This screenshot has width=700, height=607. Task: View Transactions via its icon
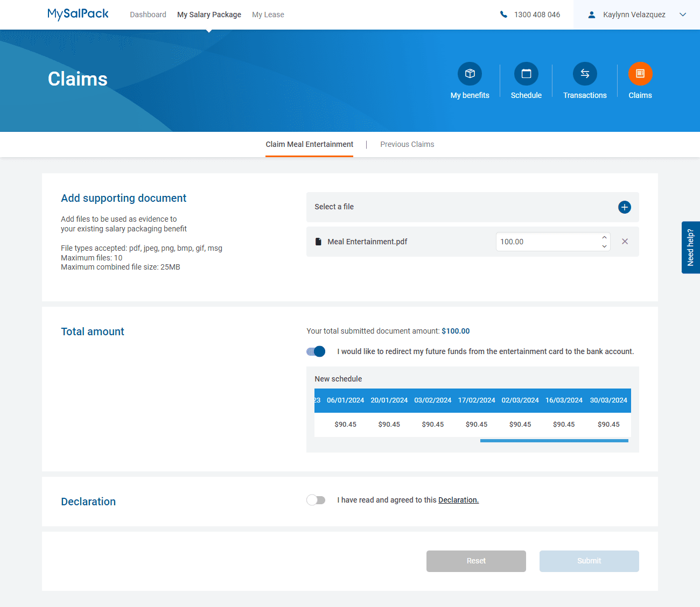[585, 74]
